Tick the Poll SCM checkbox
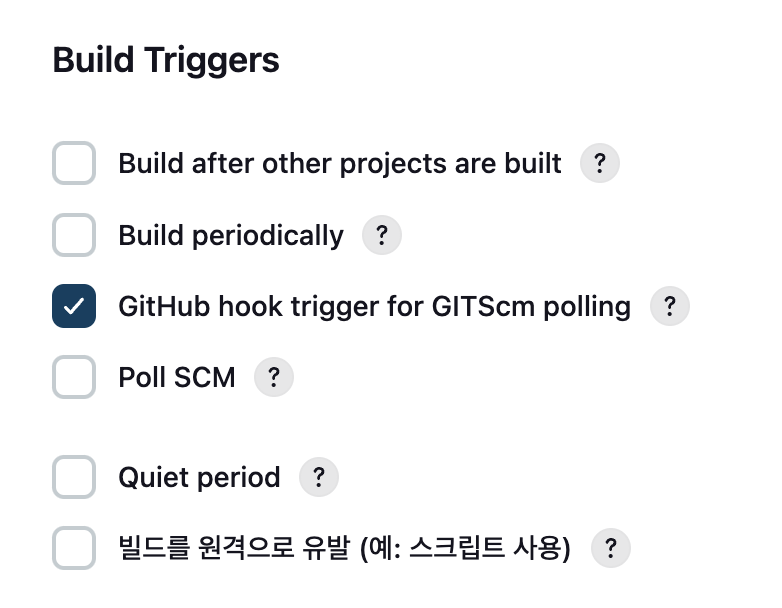 point(74,377)
